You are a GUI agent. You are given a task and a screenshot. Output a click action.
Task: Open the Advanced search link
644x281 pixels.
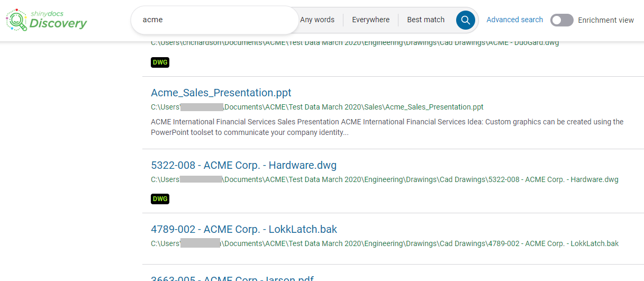click(514, 20)
